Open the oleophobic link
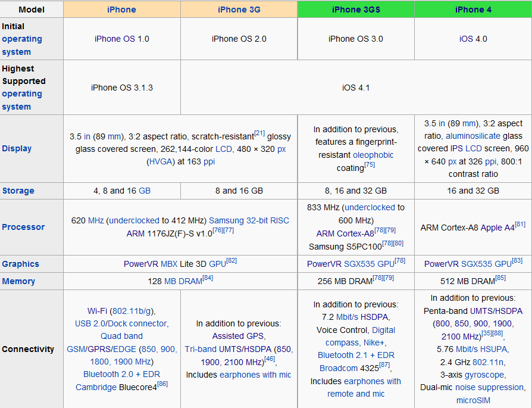 click(x=373, y=155)
